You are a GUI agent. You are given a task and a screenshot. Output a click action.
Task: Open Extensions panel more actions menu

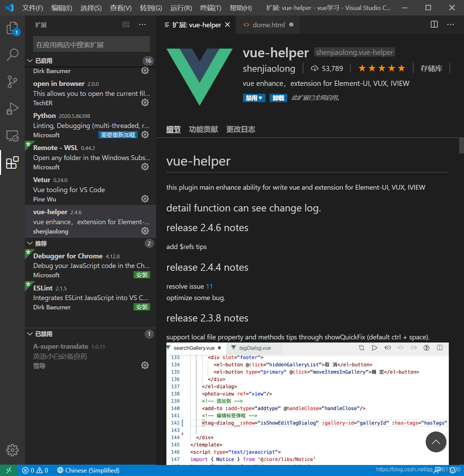142,25
